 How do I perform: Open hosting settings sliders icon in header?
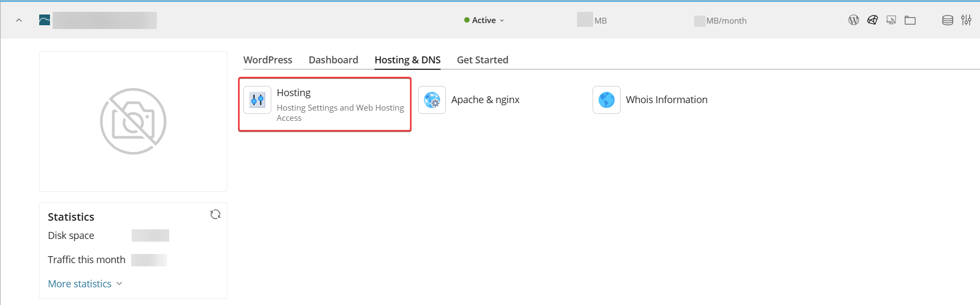click(966, 20)
